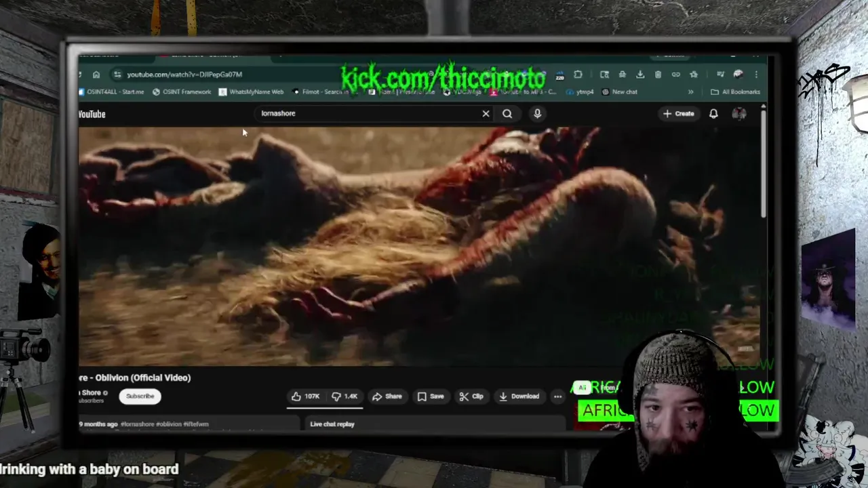Start voice search with microphone icon
The image size is (868, 488).
tap(537, 114)
